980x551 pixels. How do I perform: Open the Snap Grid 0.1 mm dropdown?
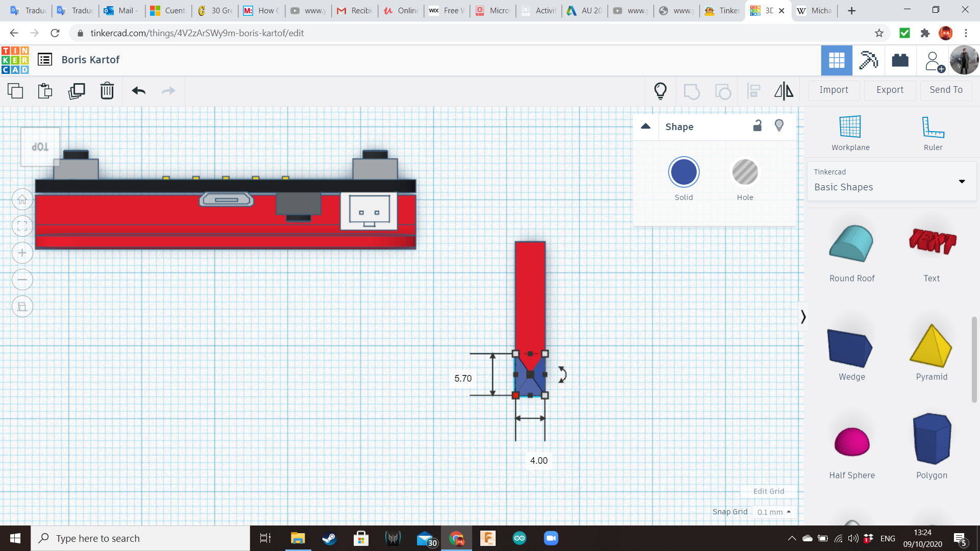click(774, 512)
